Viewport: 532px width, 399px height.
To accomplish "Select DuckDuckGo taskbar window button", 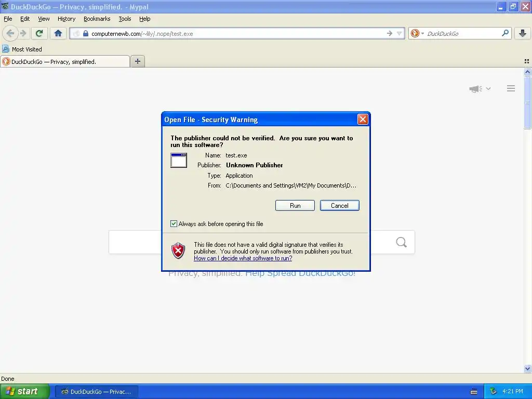I will pyautogui.click(x=96, y=392).
